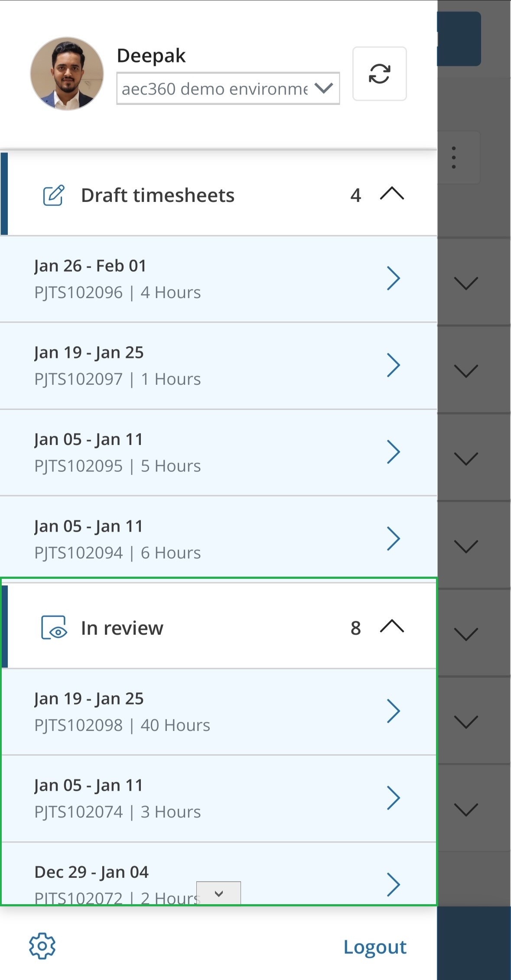Click the small scroll-down chevron button
Viewport: 511px width, 980px height.
point(218,893)
